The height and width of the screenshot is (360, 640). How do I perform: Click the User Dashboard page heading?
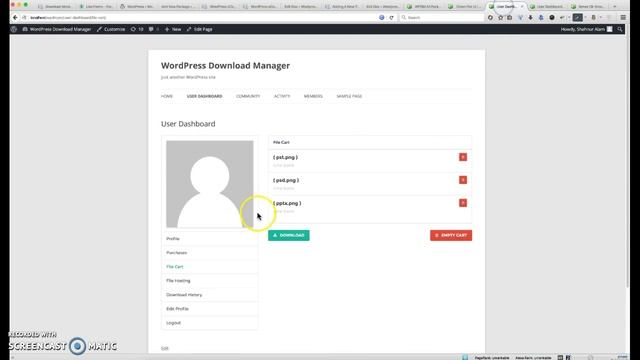pos(188,124)
